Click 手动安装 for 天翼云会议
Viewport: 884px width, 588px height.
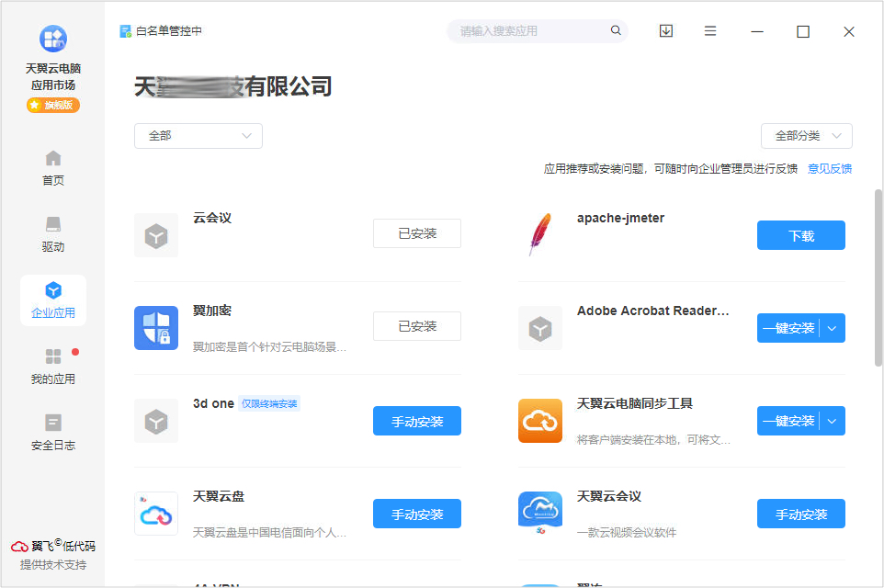[800, 514]
